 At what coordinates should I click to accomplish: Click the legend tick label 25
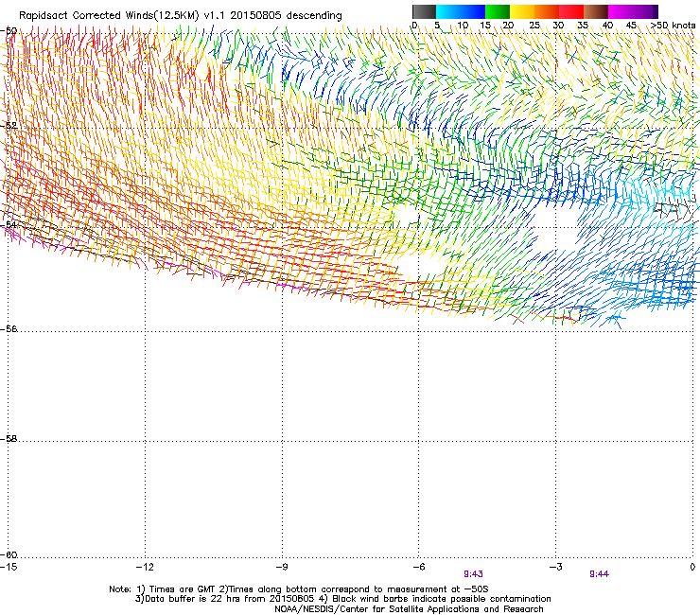coord(534,26)
